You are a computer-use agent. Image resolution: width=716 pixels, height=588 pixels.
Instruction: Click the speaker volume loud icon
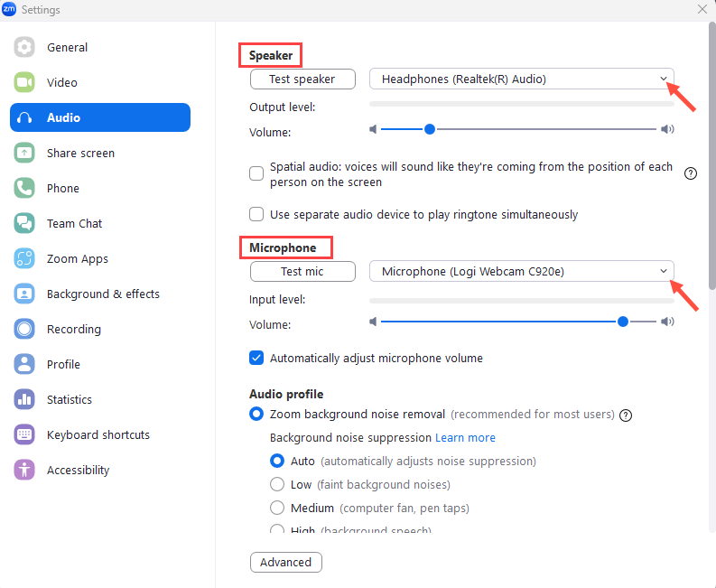click(x=667, y=129)
